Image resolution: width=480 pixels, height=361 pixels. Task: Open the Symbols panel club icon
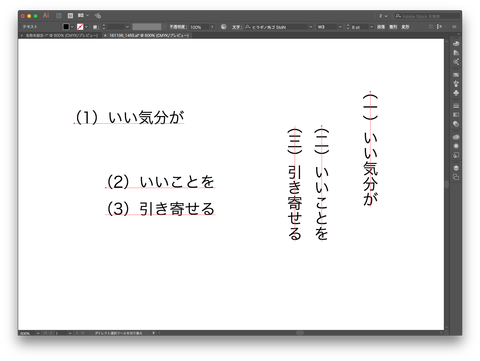tap(456, 93)
